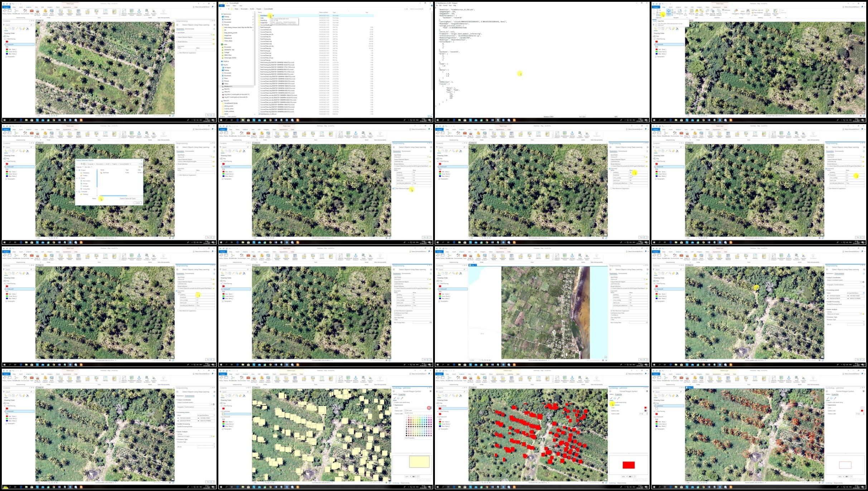This screenshot has width=868, height=491.
Task: In red-boxes frame, toggle palmtrees layer checkbox
Action: [439, 406]
